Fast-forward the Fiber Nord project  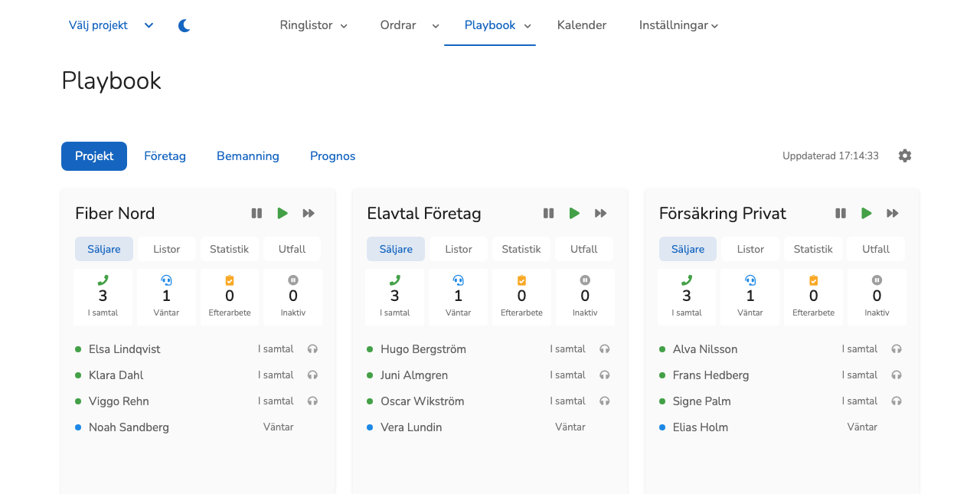tap(309, 214)
